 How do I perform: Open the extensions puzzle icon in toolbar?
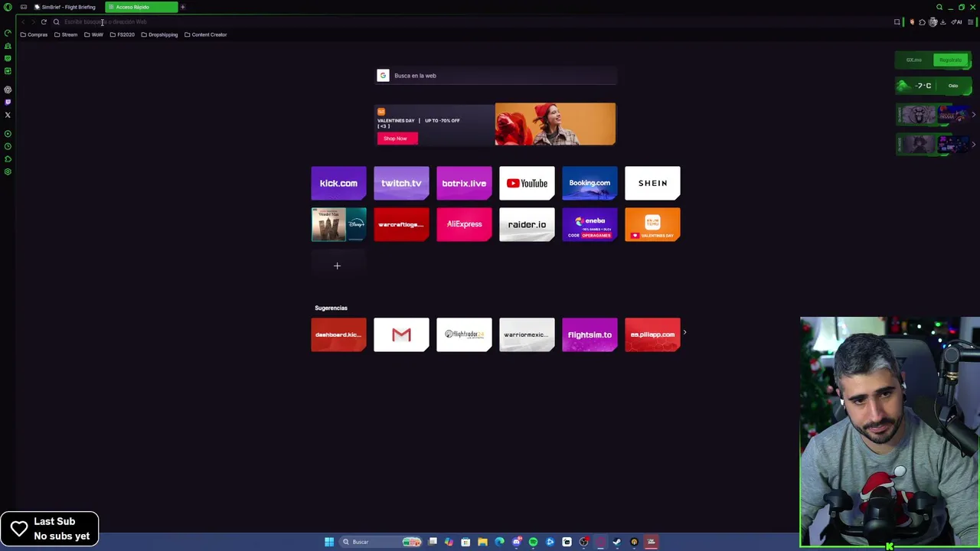point(922,22)
